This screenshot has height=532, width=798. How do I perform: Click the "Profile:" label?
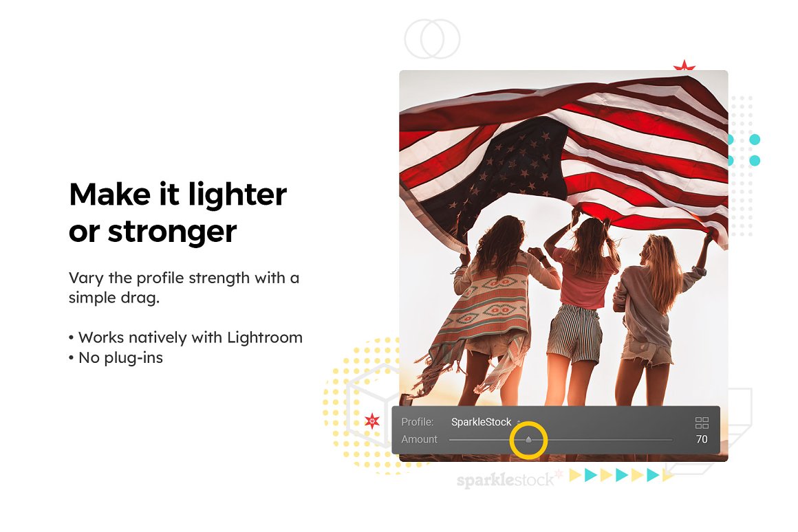click(x=418, y=422)
